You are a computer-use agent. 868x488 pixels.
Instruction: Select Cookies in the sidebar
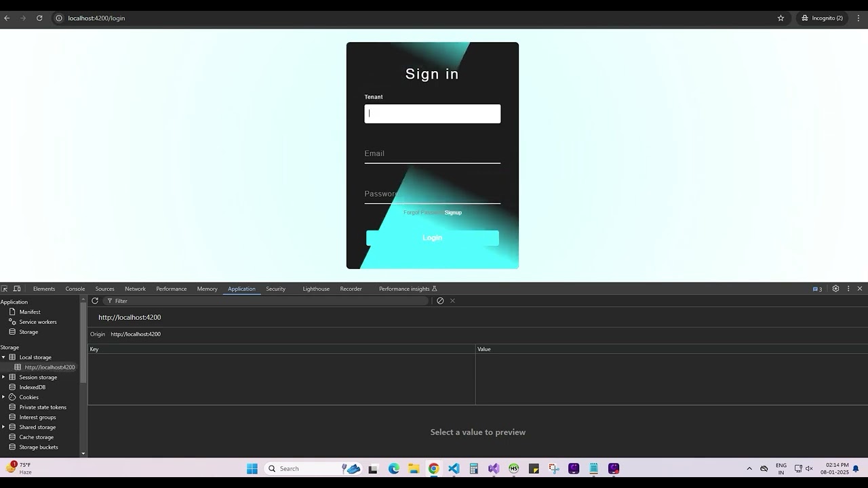coord(28,397)
